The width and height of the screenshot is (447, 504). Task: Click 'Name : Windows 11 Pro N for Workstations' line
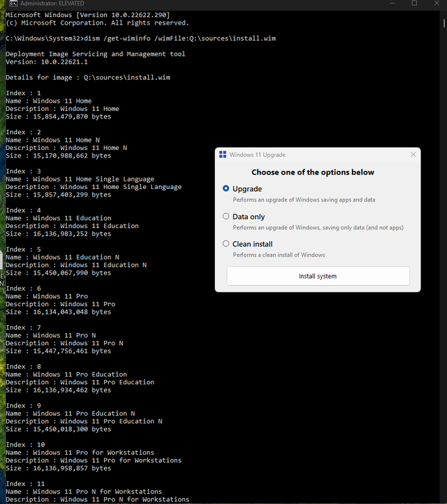pyautogui.click(x=84, y=491)
